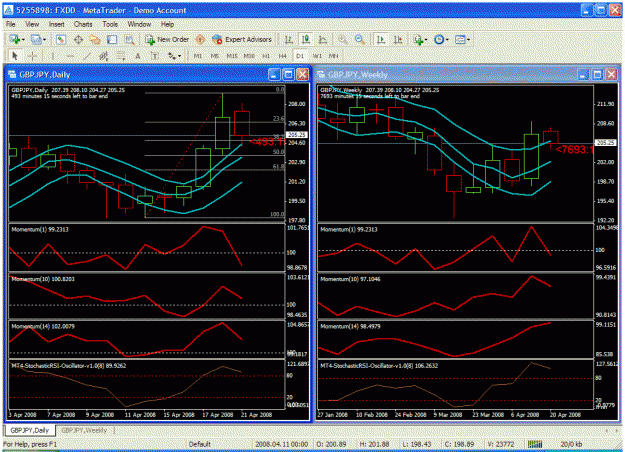Select the Fibonacci Retracement tool

coord(121,56)
